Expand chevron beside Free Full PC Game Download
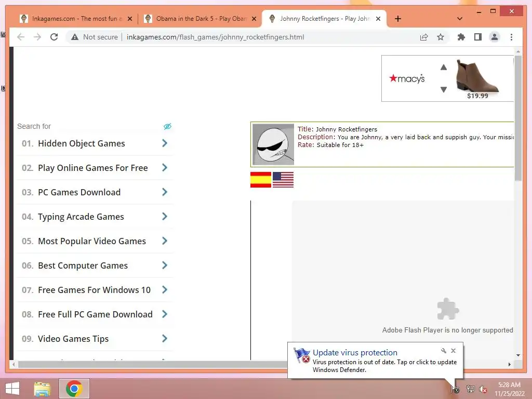This screenshot has width=532, height=399. tap(165, 314)
